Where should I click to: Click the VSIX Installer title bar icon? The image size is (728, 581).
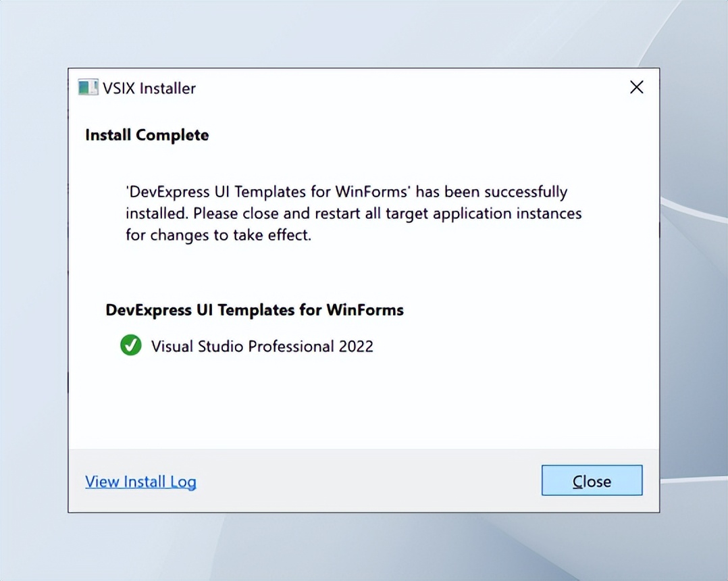point(88,87)
